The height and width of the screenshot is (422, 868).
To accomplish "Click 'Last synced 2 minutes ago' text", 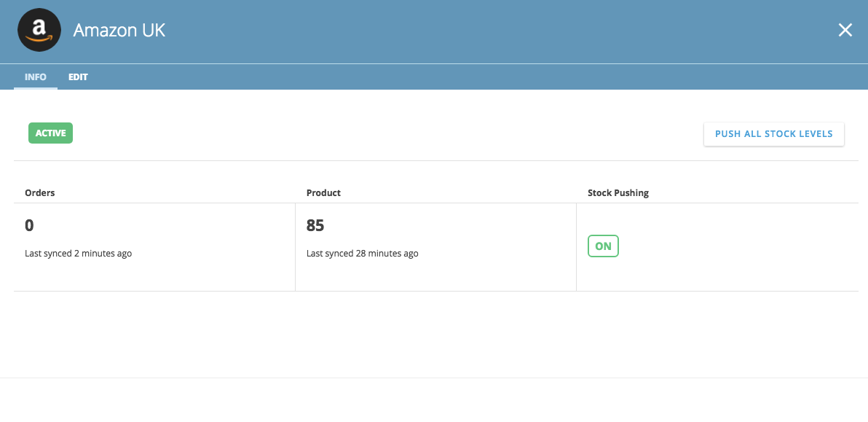I will pyautogui.click(x=78, y=254).
